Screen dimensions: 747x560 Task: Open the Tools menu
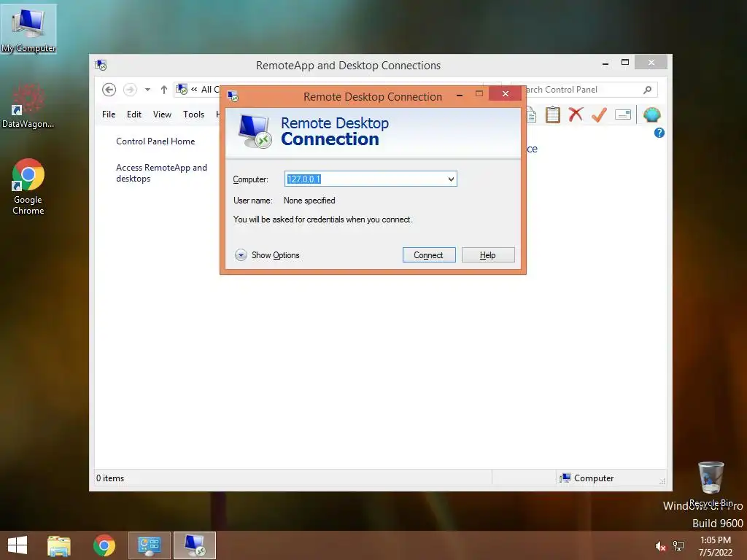[x=193, y=114]
